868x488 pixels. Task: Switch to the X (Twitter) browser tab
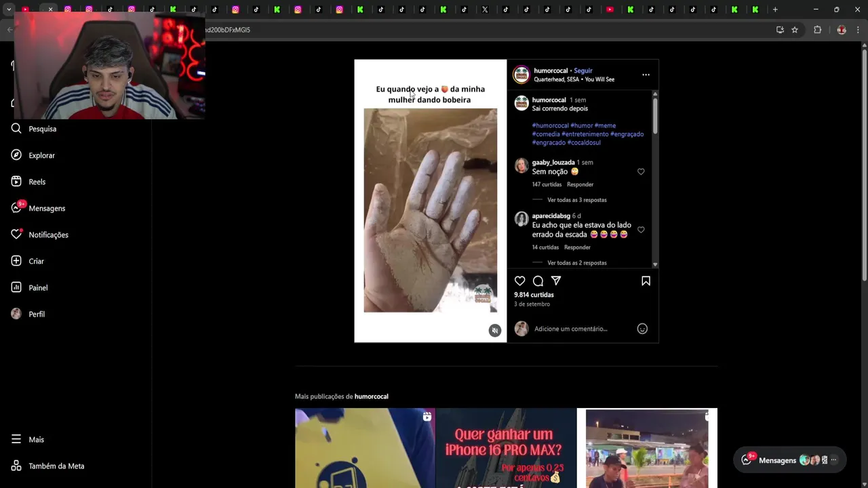[x=485, y=9]
